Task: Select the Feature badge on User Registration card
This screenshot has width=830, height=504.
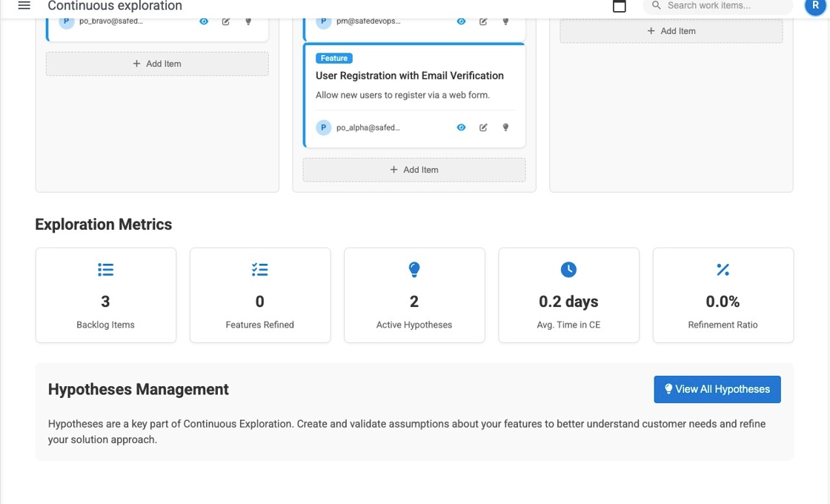Action: click(334, 58)
